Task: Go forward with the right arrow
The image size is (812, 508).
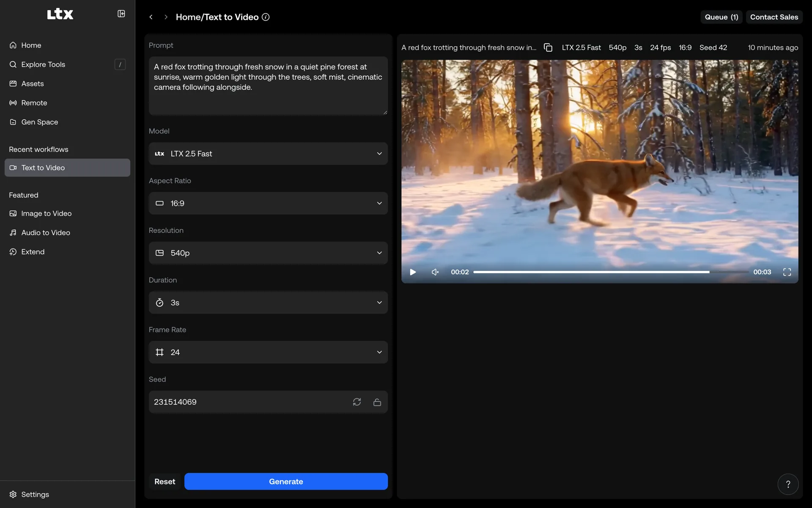Action: (166, 17)
